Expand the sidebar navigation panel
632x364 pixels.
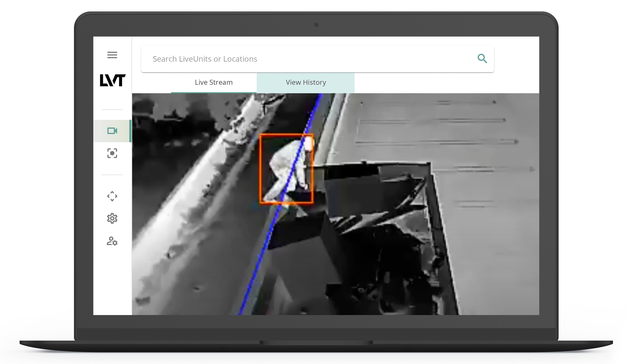click(112, 55)
